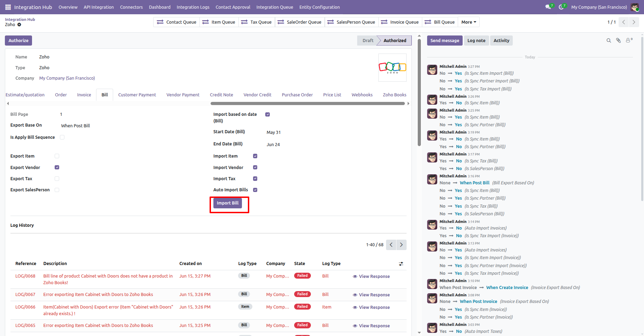Open the Connectors menu
644x336 pixels.
pyautogui.click(x=131, y=7)
